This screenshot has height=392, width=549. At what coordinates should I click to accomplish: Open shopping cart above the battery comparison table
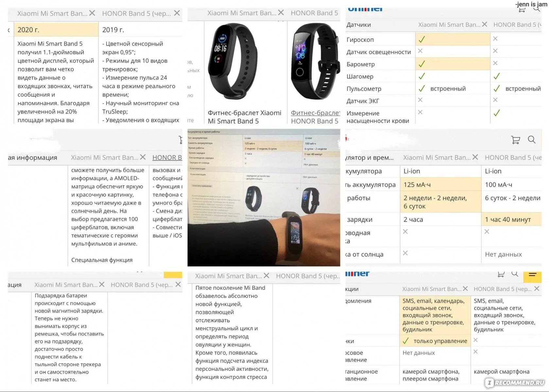coord(515,140)
